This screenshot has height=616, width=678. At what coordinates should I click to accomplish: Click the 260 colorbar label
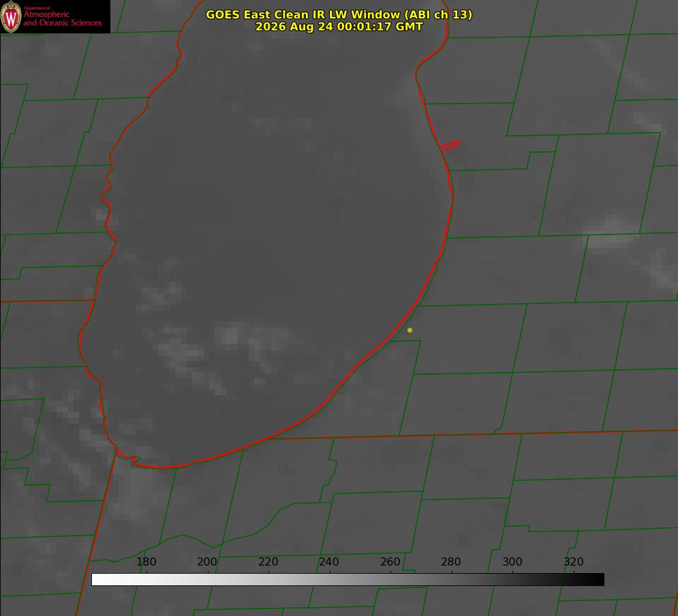click(x=390, y=561)
